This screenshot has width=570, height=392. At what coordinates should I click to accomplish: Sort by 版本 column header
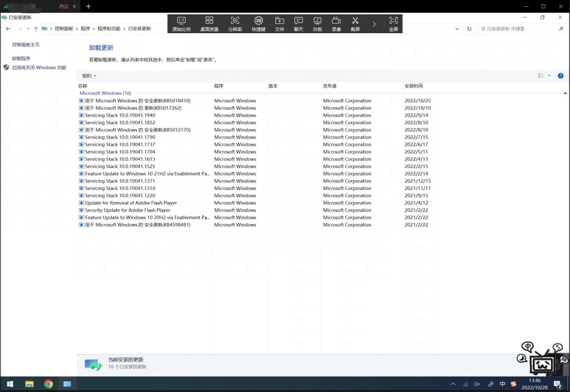294,86
